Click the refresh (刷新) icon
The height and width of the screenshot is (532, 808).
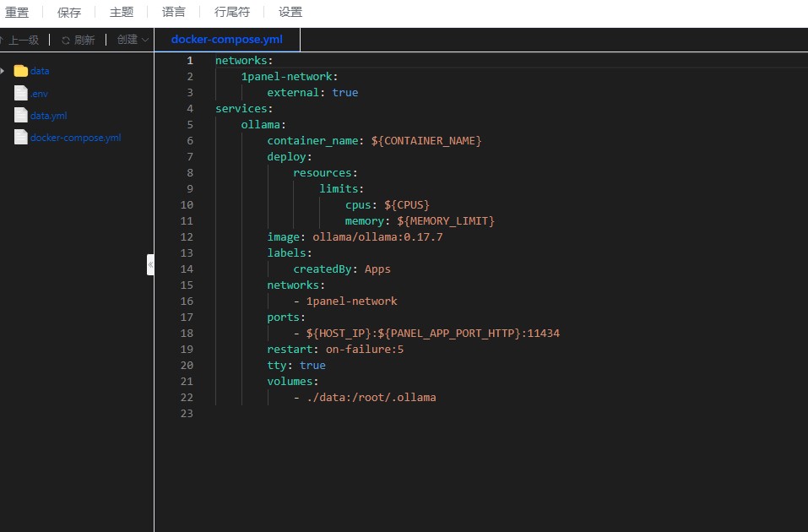[x=66, y=41]
